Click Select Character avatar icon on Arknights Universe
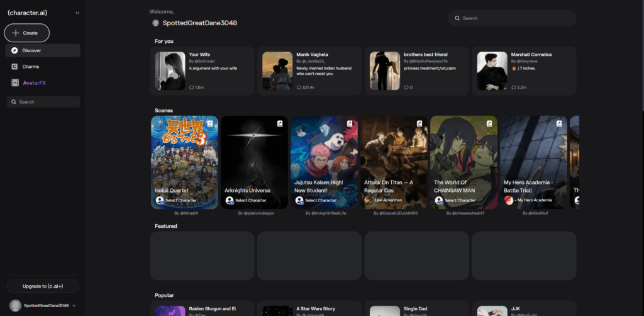The height and width of the screenshot is (316, 644). click(x=230, y=201)
